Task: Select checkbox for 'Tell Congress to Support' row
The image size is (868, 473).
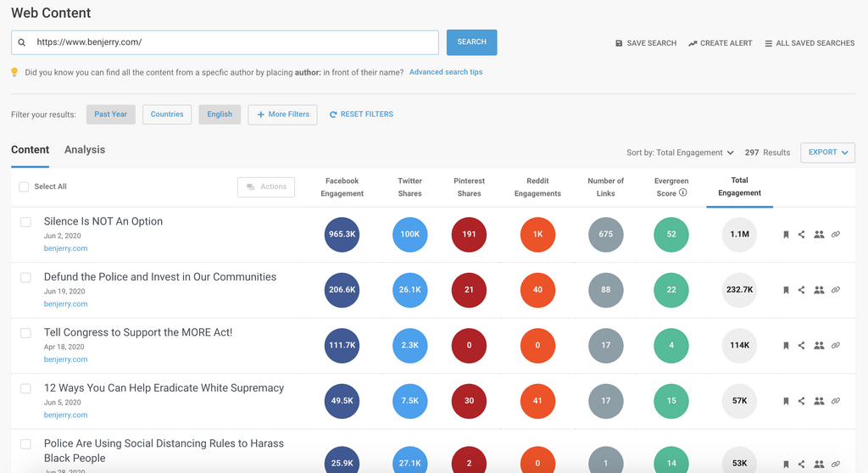Action: [x=25, y=333]
